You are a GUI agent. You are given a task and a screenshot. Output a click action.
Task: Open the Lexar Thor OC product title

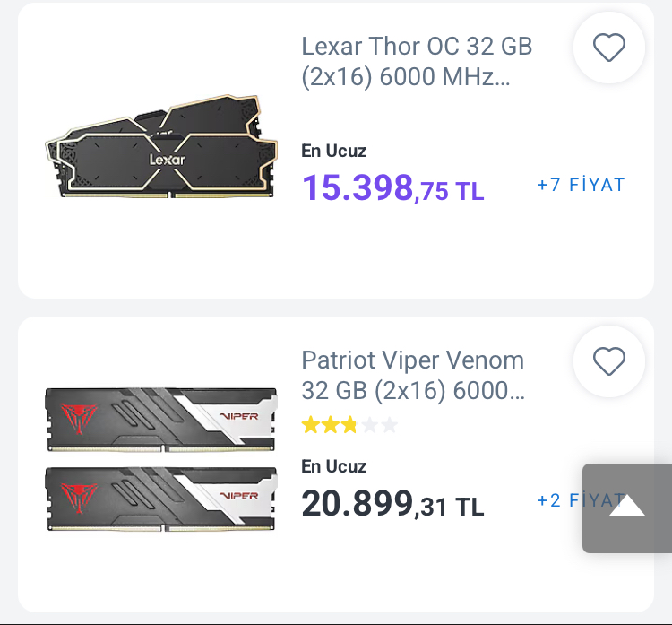417,46
